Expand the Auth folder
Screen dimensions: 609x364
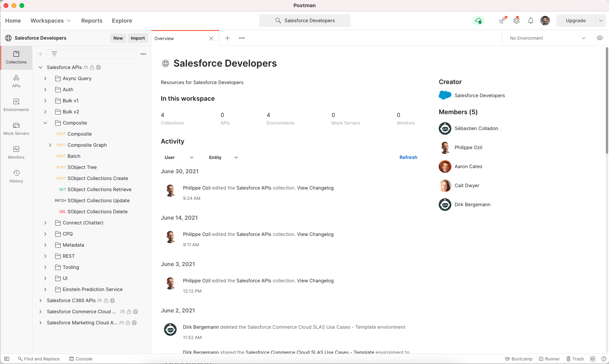point(45,90)
